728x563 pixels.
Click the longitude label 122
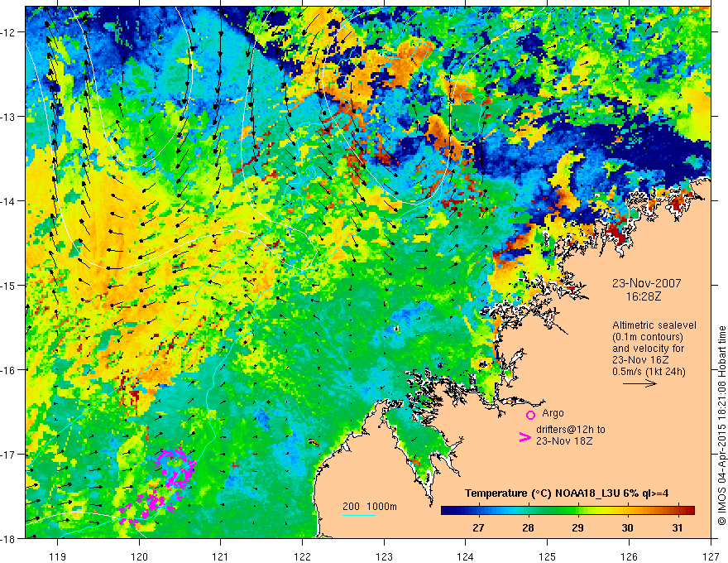(x=302, y=556)
